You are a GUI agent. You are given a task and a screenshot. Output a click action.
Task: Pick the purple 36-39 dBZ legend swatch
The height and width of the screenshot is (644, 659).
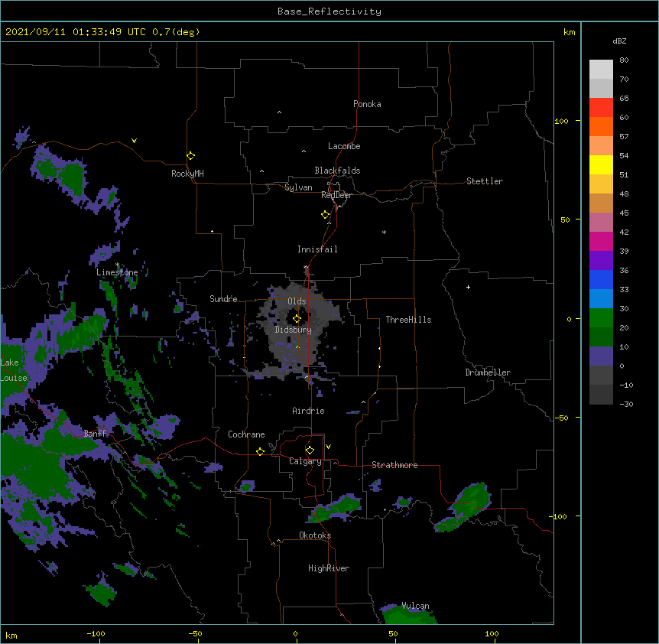coord(601,261)
